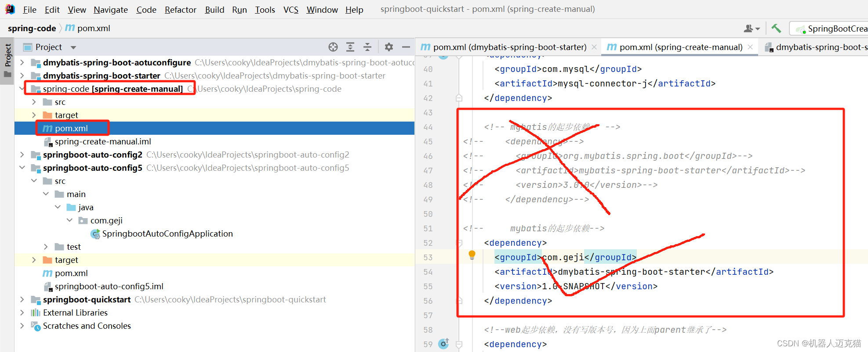The width and height of the screenshot is (868, 352).
Task: Collapse the java folder
Action: pyautogui.click(x=58, y=208)
